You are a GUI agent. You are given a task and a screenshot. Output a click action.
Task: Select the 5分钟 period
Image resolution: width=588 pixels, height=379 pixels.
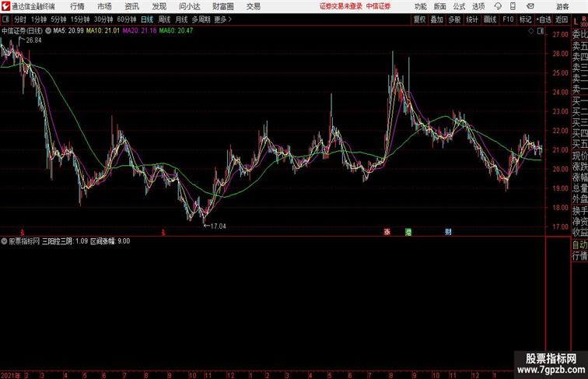[58, 19]
